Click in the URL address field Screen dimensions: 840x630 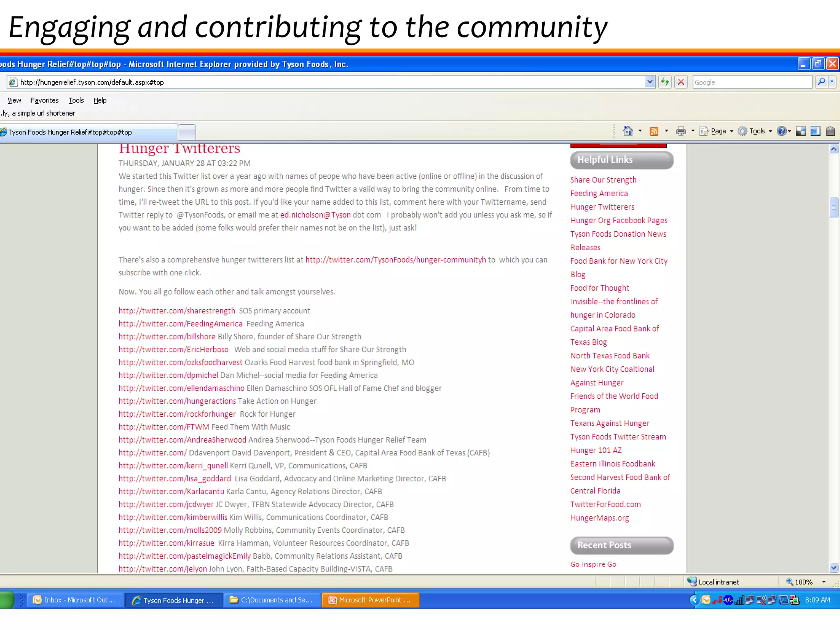coord(330,82)
